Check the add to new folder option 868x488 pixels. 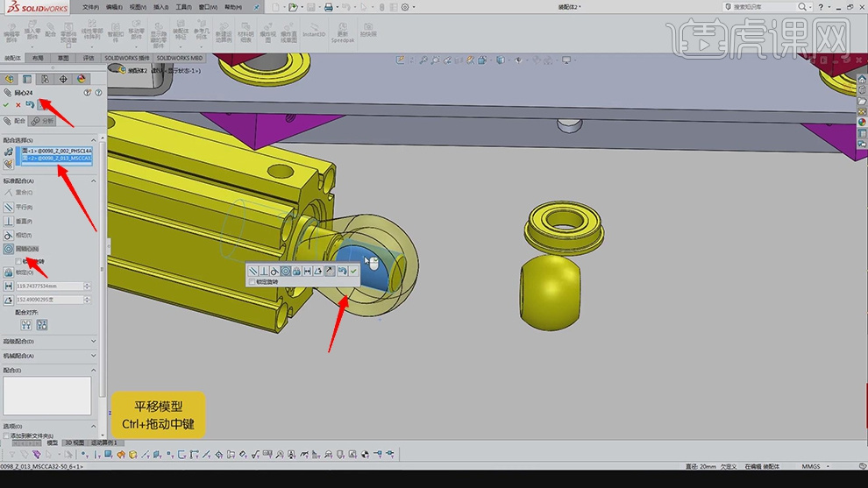[x=6, y=435]
